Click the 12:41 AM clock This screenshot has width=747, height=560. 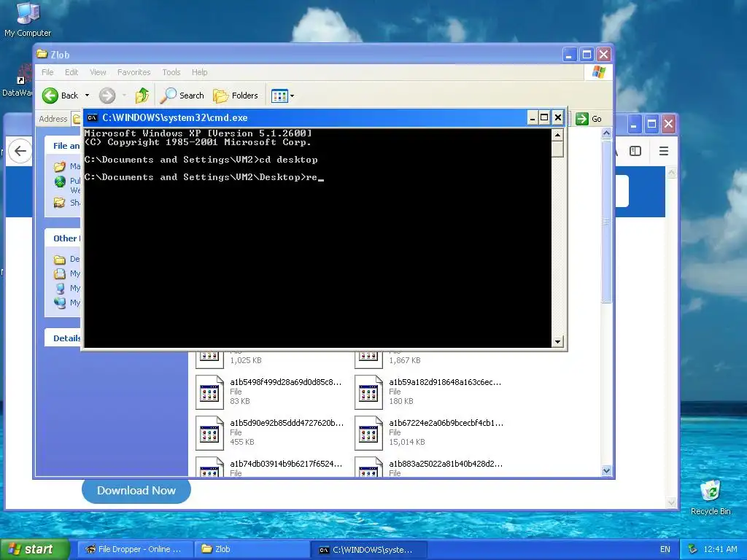[x=720, y=550]
